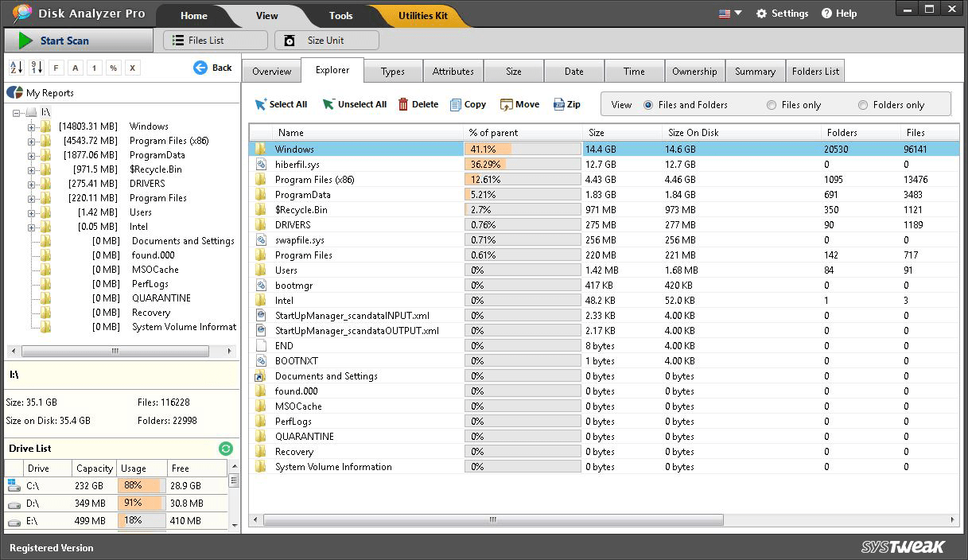Select the bootmgr file row
The image size is (968, 560).
click(x=605, y=286)
